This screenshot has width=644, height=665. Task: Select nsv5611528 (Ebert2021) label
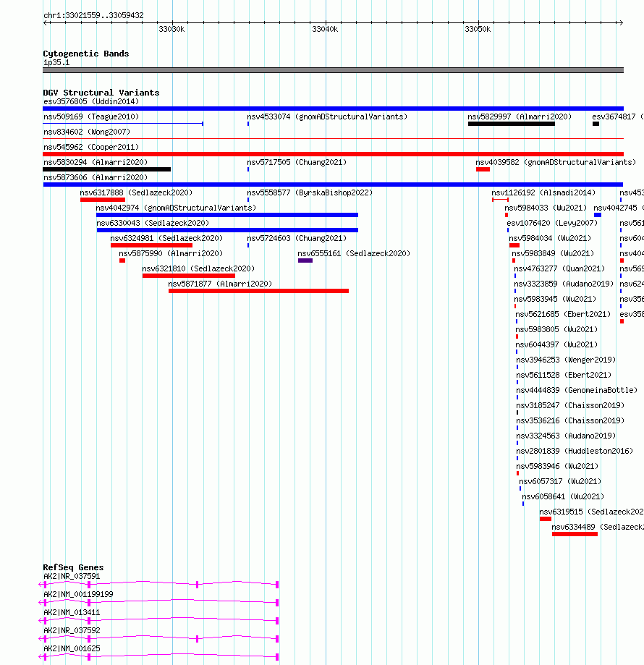point(564,376)
